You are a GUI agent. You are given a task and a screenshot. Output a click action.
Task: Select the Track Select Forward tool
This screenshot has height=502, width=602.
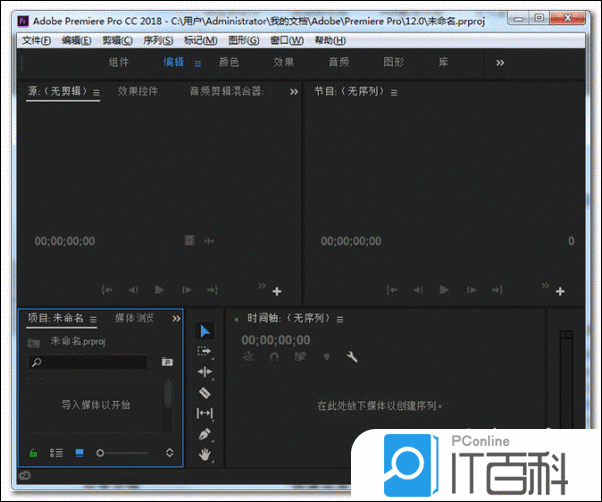pyautogui.click(x=205, y=351)
